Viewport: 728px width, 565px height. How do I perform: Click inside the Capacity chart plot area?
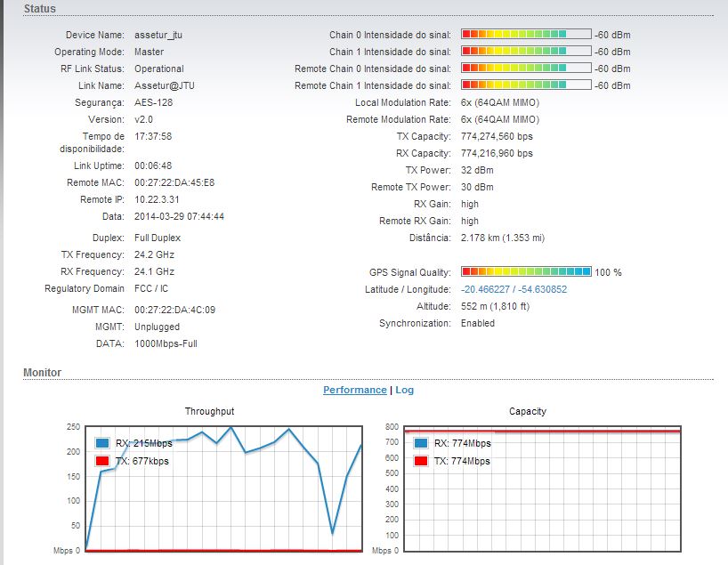click(542, 488)
